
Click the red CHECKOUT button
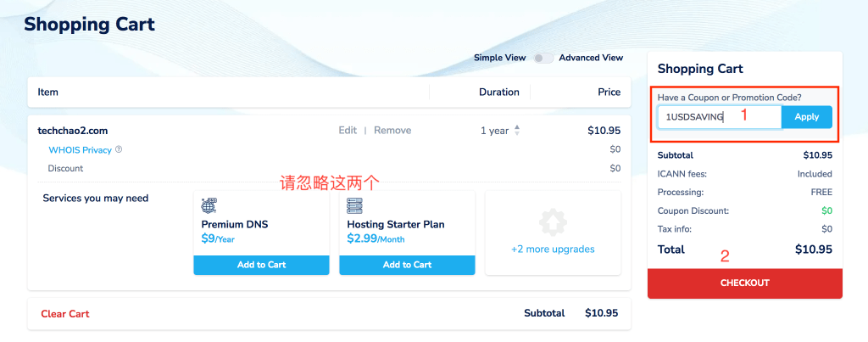(x=744, y=283)
